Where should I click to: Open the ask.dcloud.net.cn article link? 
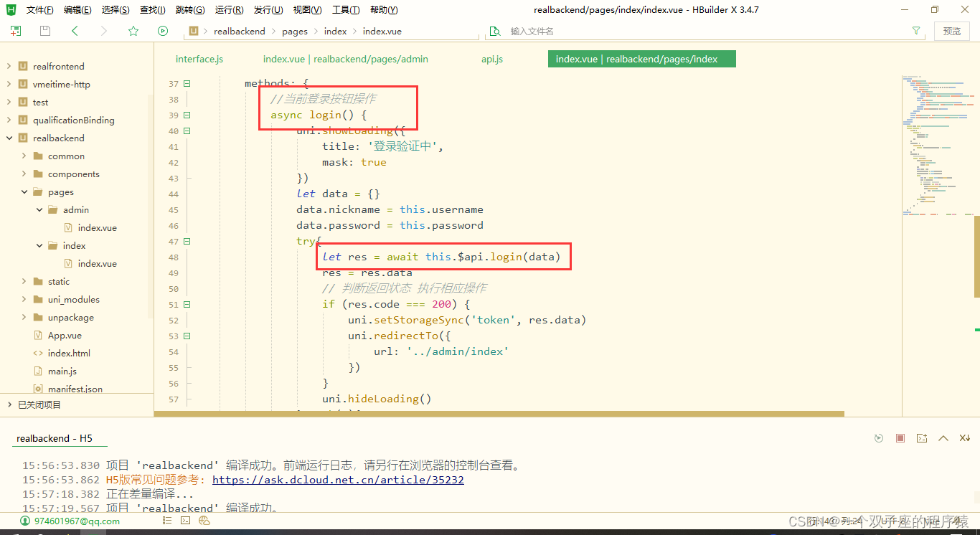[x=338, y=480]
